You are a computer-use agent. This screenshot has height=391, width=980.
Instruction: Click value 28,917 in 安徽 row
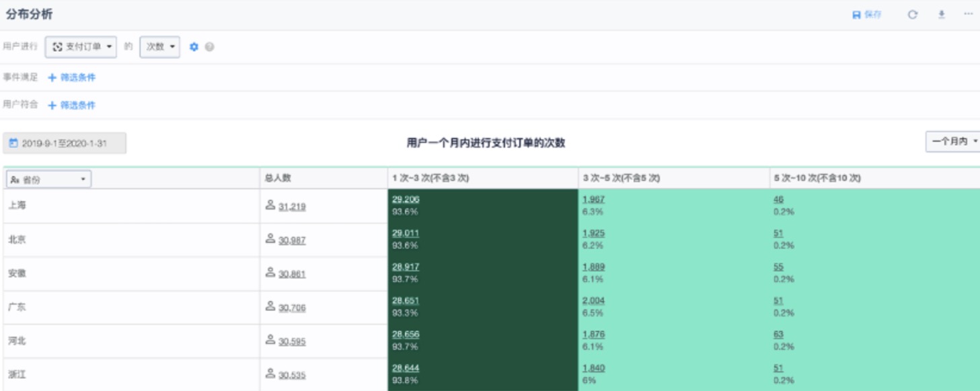pyautogui.click(x=406, y=267)
